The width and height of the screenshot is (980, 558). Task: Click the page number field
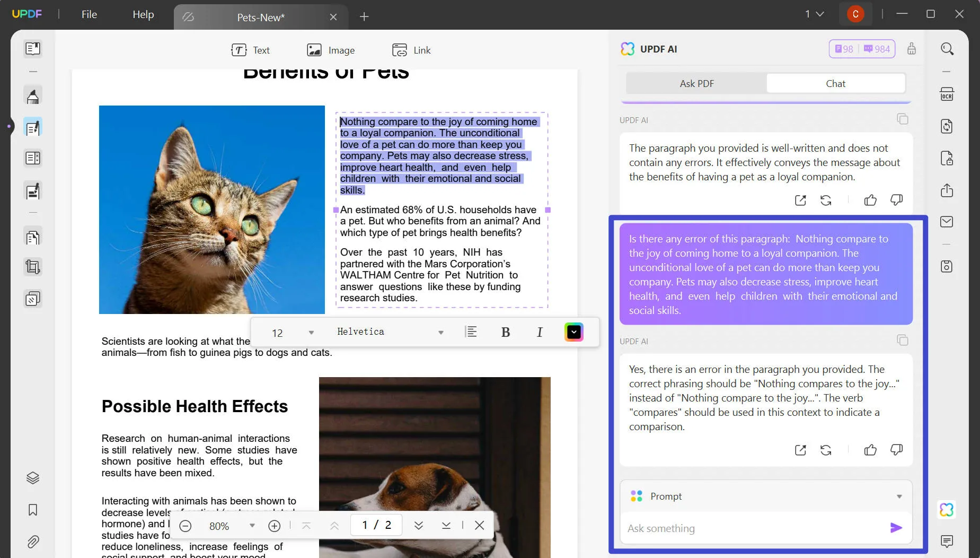point(376,525)
